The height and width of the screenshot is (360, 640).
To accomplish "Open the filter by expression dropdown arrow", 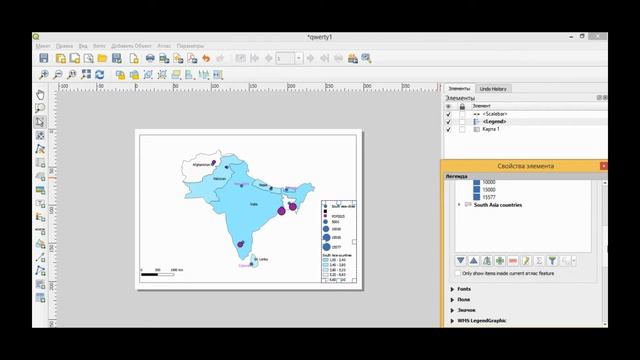I will pos(573,260).
